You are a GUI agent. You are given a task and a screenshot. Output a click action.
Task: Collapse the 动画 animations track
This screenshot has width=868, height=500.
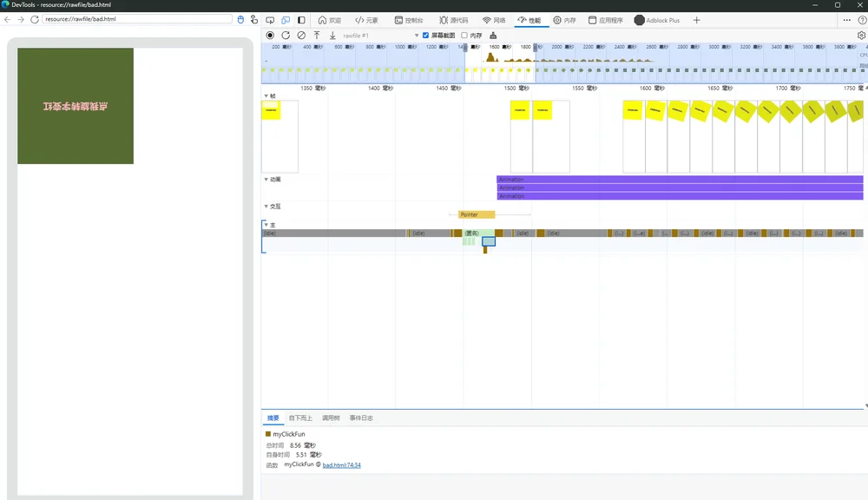266,180
